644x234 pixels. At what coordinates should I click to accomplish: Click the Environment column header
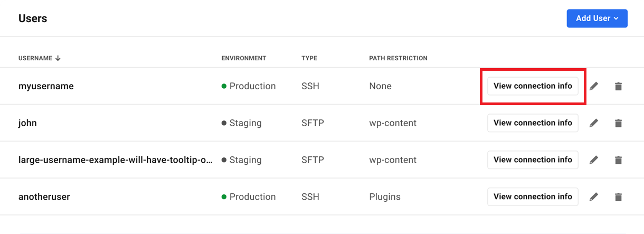244,58
